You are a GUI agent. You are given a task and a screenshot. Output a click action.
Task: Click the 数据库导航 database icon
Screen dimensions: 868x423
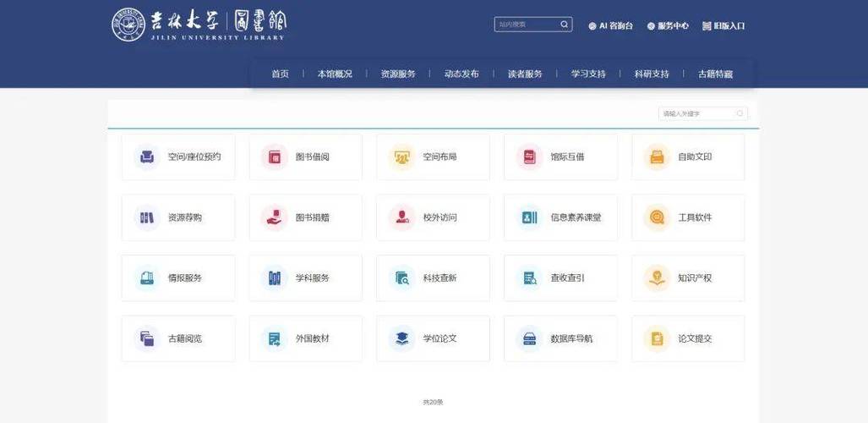point(529,338)
